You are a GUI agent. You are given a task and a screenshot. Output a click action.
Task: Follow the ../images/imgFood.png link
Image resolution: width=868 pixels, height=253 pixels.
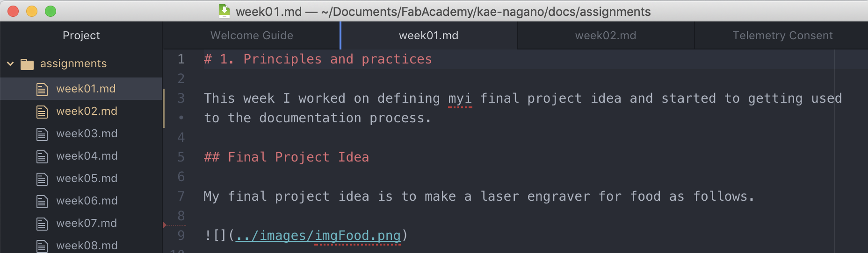pos(318,236)
